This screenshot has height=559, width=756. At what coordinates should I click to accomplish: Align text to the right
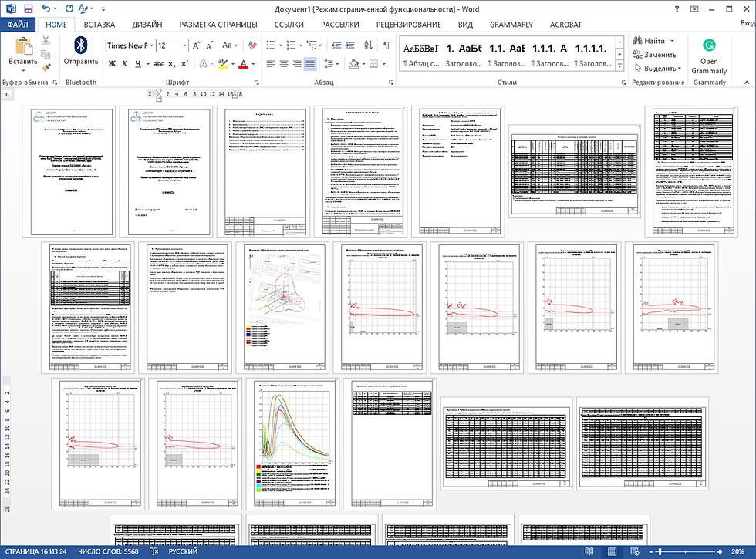click(297, 63)
